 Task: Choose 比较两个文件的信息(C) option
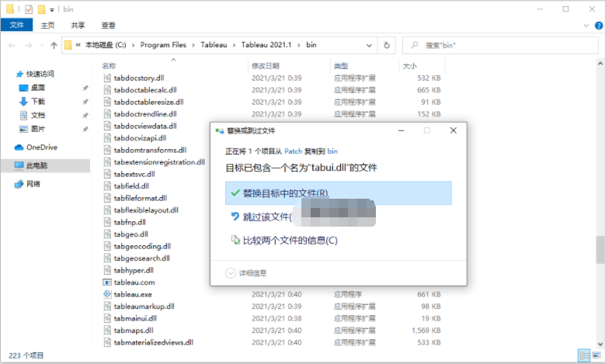click(x=284, y=241)
